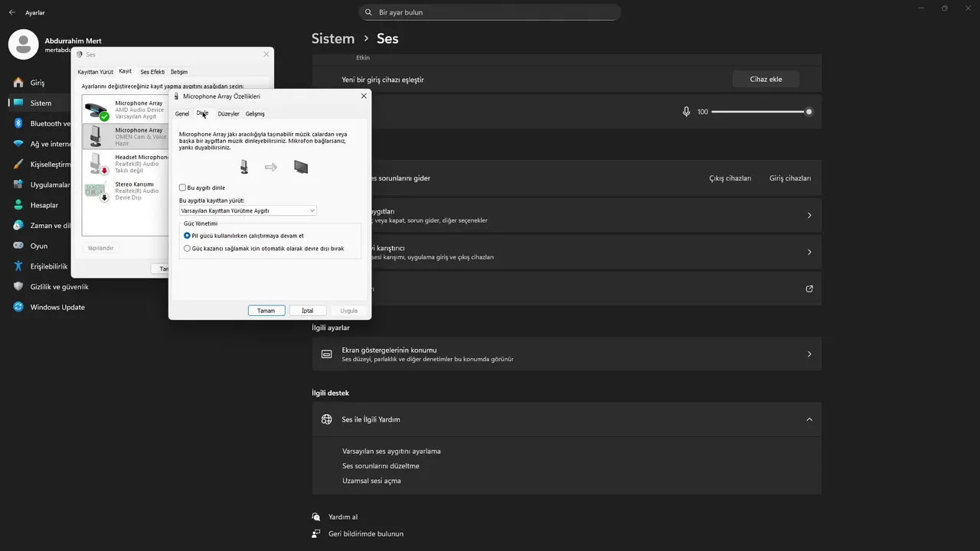Switch to Düzeyler tab
The height and width of the screenshot is (551, 980).
point(228,113)
